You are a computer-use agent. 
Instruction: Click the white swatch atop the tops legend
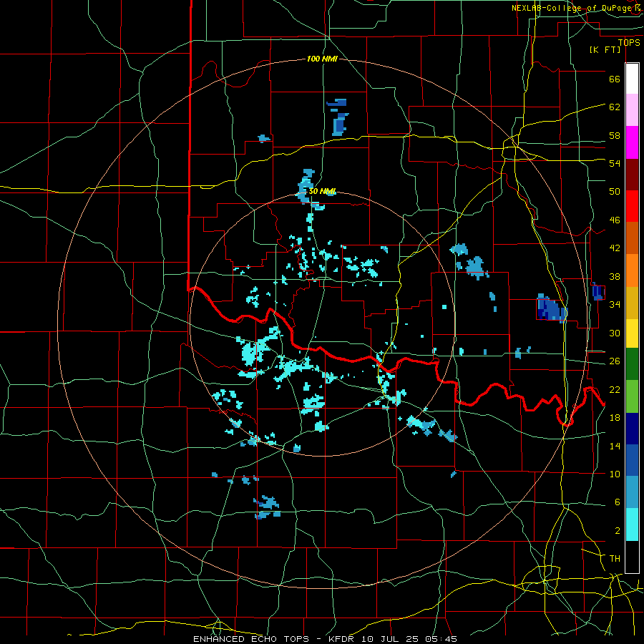pos(632,79)
